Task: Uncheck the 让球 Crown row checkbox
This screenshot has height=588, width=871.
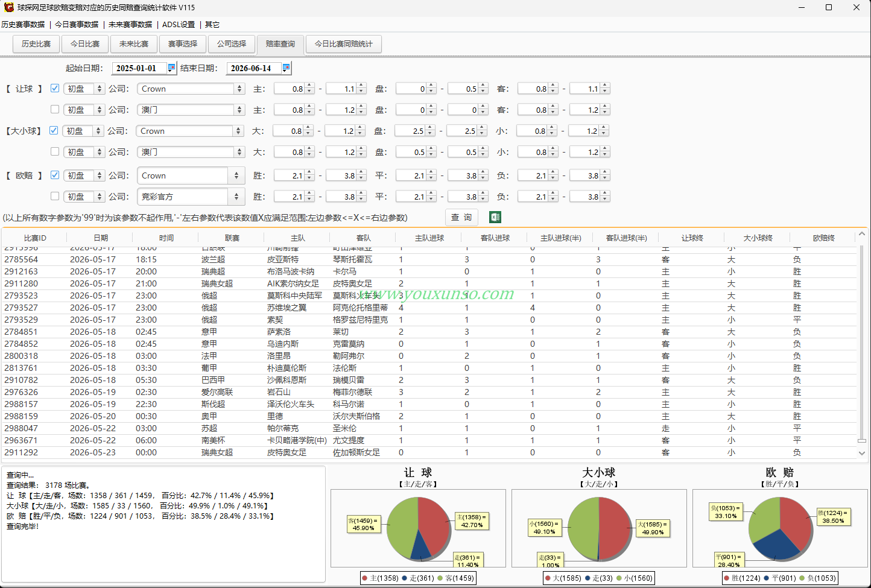Action: (x=55, y=88)
